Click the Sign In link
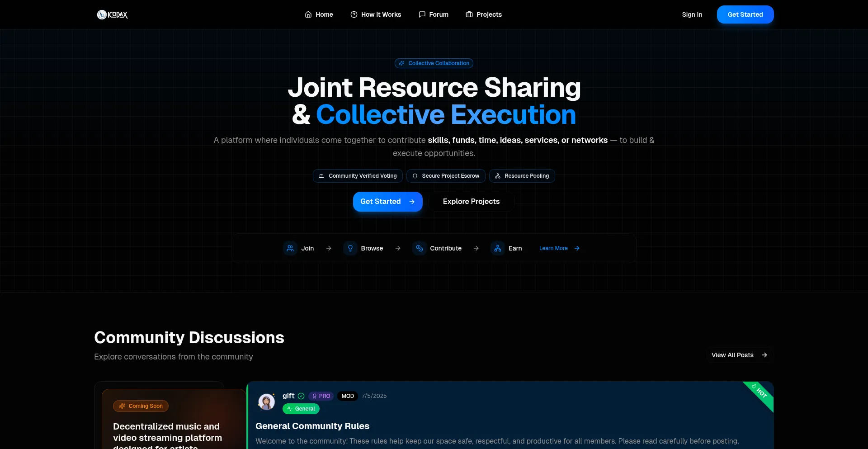The image size is (868, 449). (692, 14)
